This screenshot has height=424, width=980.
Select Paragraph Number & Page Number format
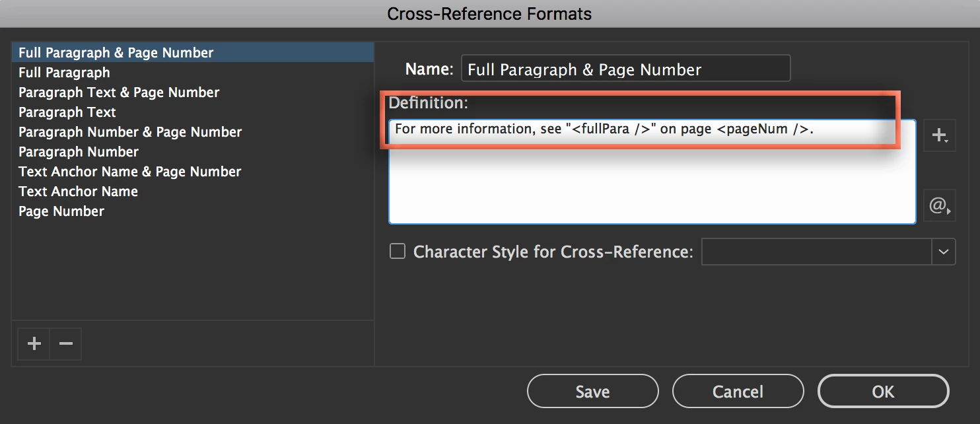130,132
